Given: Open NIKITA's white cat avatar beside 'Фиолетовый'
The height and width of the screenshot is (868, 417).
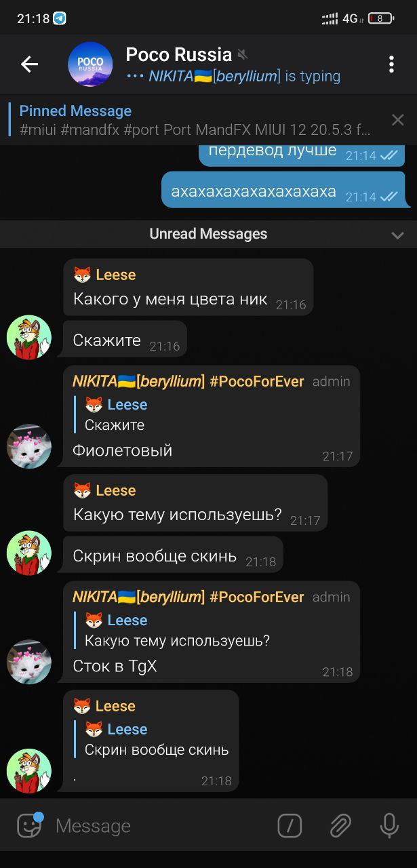Looking at the screenshot, I should point(29,446).
